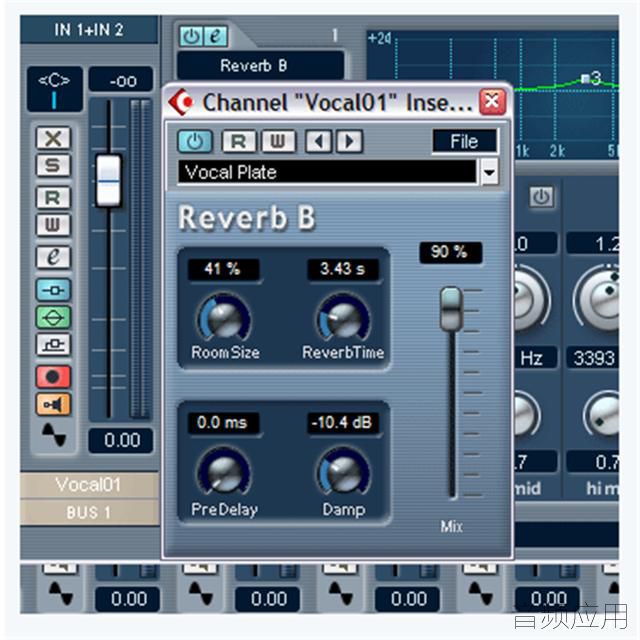Image resolution: width=640 pixels, height=640 pixels.
Task: Click the ReverbTime knob
Action: click(x=343, y=319)
